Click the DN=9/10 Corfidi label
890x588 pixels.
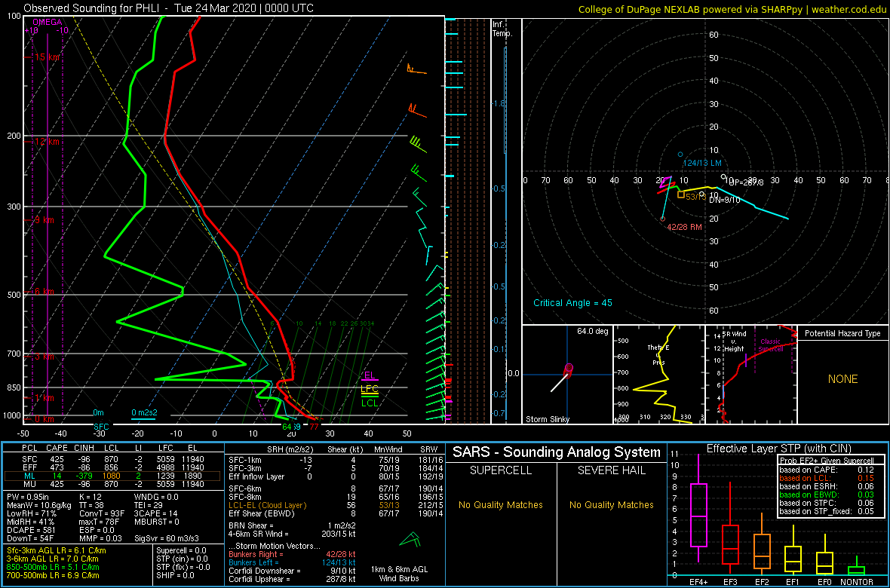(x=724, y=200)
